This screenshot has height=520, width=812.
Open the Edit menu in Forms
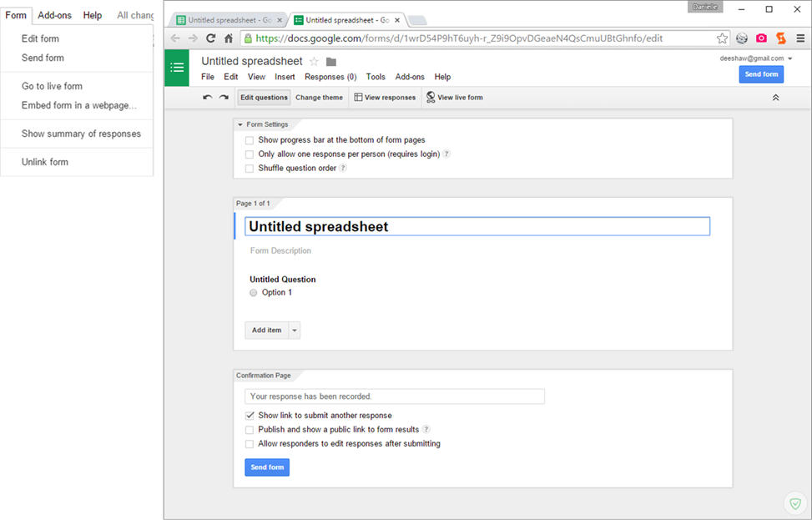(231, 77)
